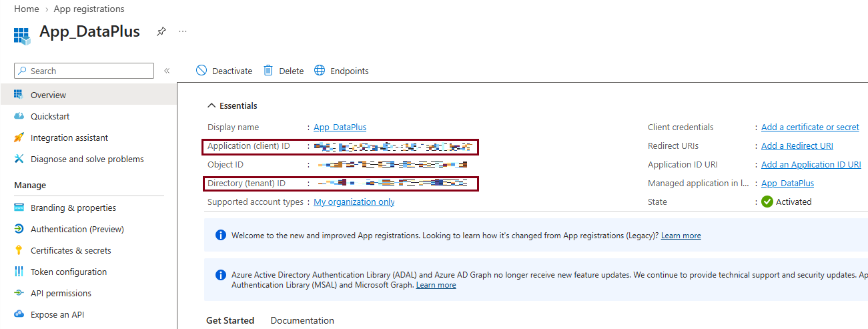Select the Directory (tenant) ID value
This screenshot has height=329, width=868.
coord(392,183)
